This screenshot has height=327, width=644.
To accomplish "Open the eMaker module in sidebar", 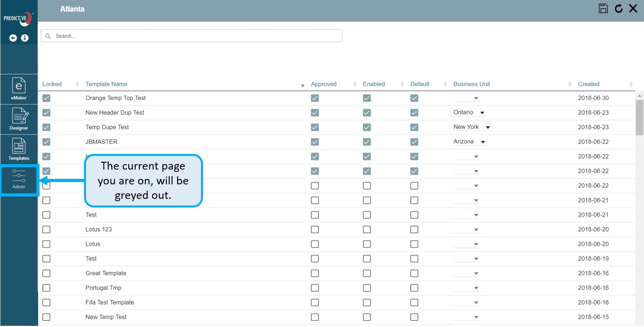I will (19, 89).
